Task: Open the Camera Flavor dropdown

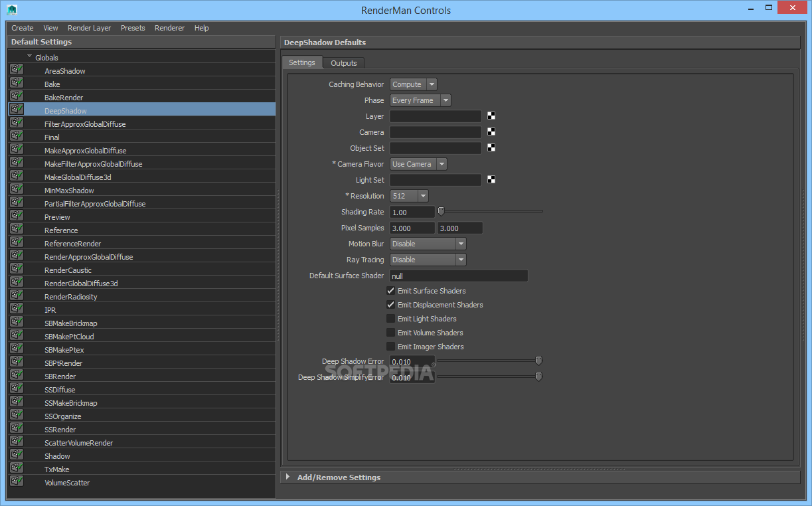Action: coord(418,164)
